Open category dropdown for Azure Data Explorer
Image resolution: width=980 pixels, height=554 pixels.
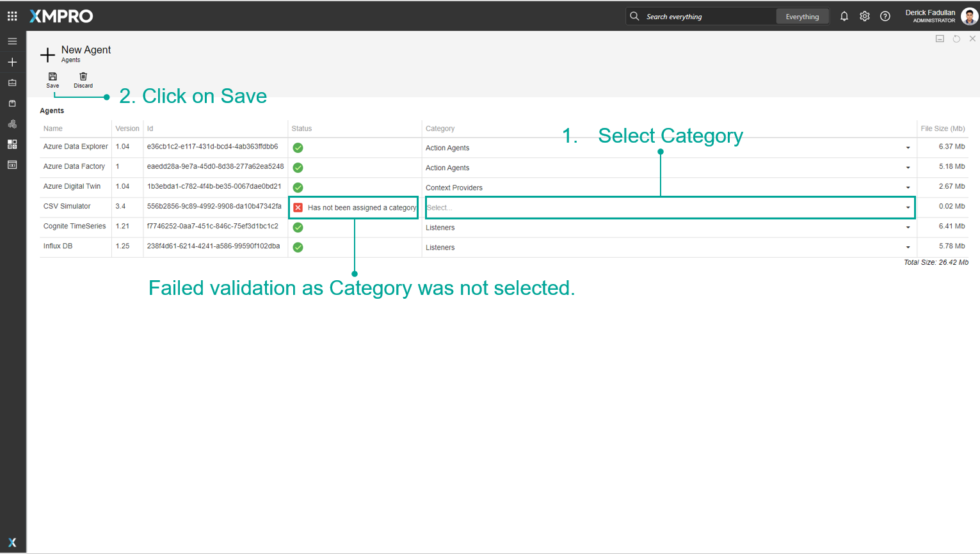(907, 148)
